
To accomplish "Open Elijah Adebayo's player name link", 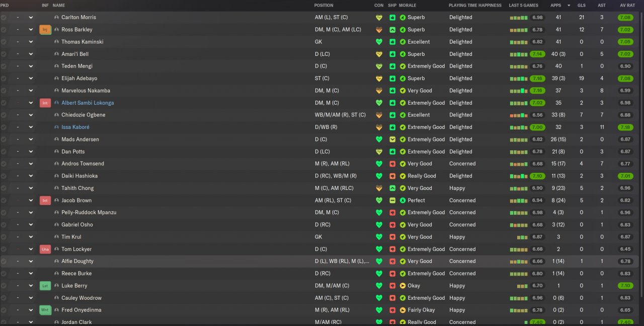I will [x=79, y=79].
